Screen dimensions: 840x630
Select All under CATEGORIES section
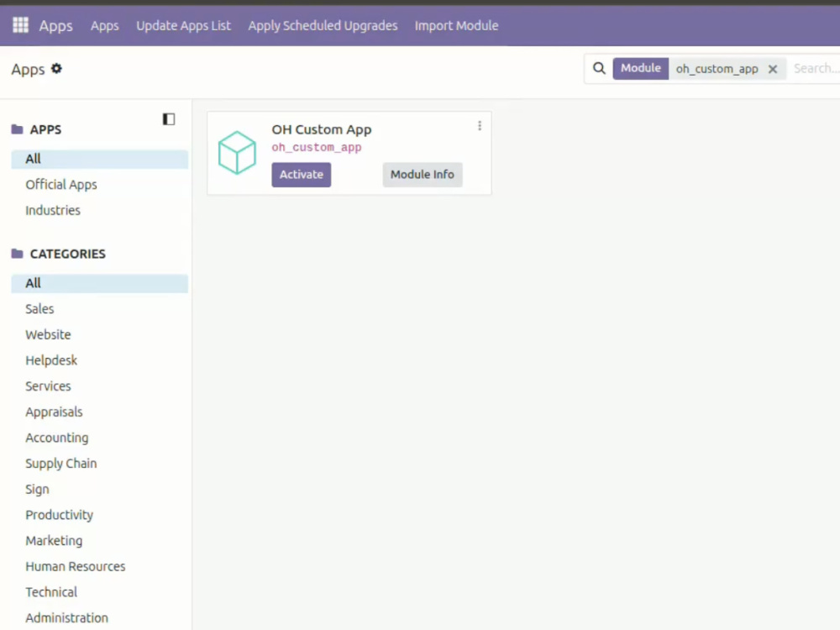click(100, 283)
